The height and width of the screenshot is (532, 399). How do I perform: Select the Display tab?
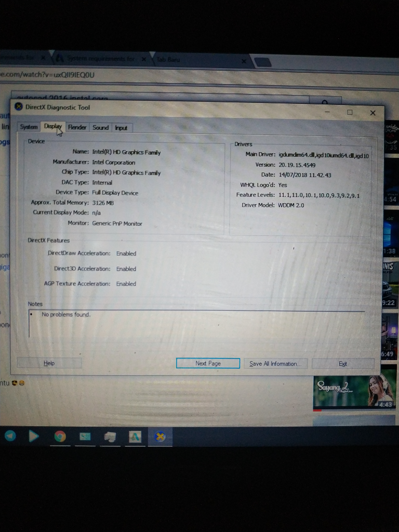coord(53,127)
